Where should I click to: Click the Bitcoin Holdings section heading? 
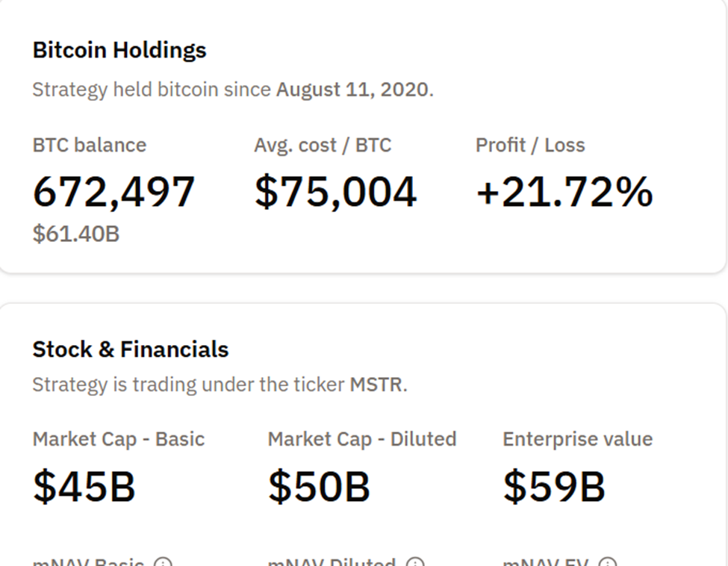[x=119, y=50]
